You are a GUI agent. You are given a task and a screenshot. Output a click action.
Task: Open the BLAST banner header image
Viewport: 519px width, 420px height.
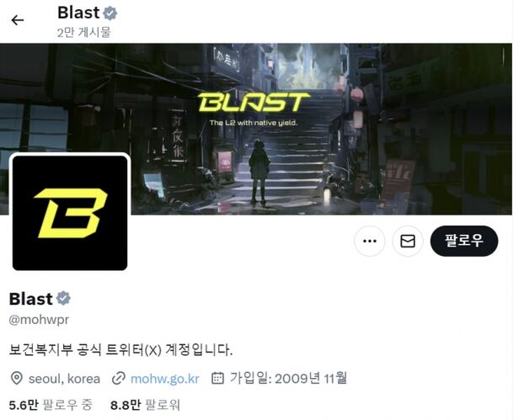click(x=256, y=129)
